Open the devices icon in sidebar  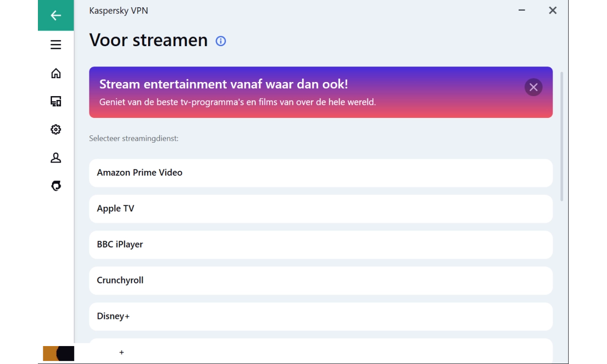tap(56, 101)
